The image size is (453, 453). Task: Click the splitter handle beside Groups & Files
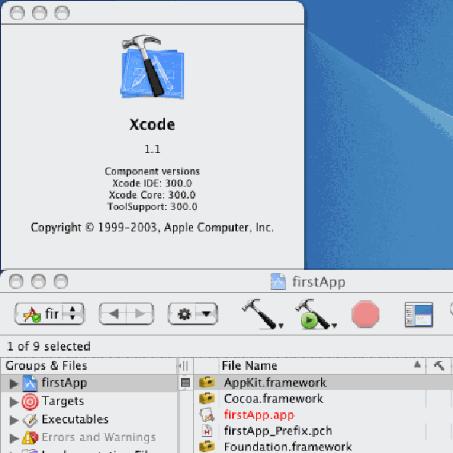(184, 366)
